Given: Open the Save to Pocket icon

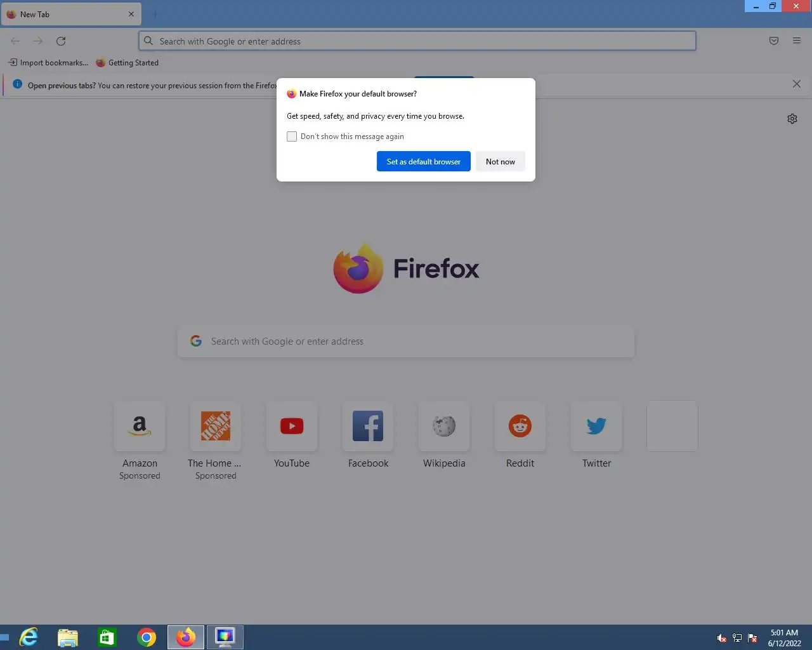Looking at the screenshot, I should [x=774, y=41].
